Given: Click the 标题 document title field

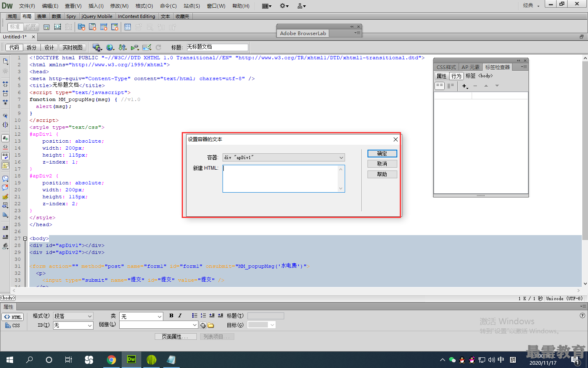Looking at the screenshot, I should point(217,47).
